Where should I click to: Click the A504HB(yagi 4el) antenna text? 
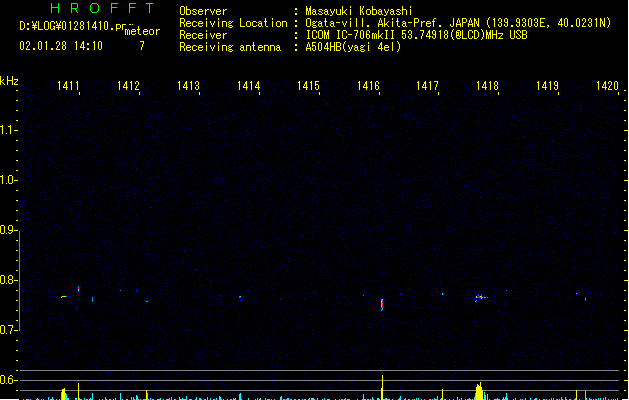click(353, 47)
